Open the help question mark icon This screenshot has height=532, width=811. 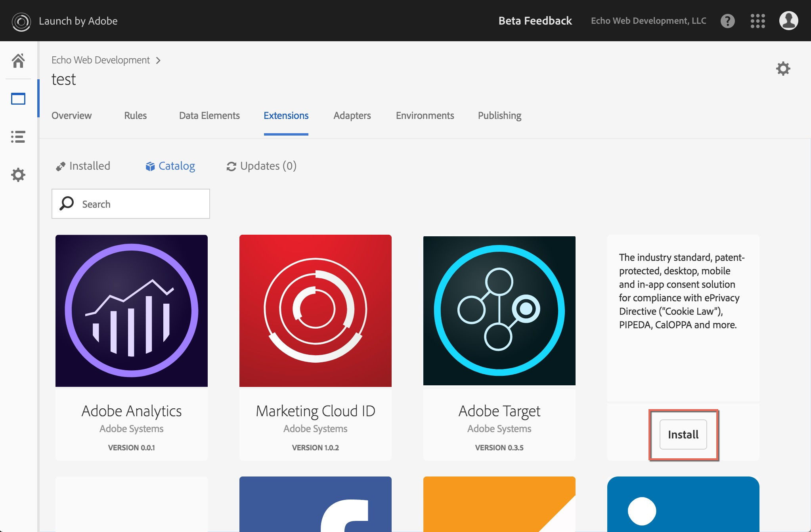point(727,21)
